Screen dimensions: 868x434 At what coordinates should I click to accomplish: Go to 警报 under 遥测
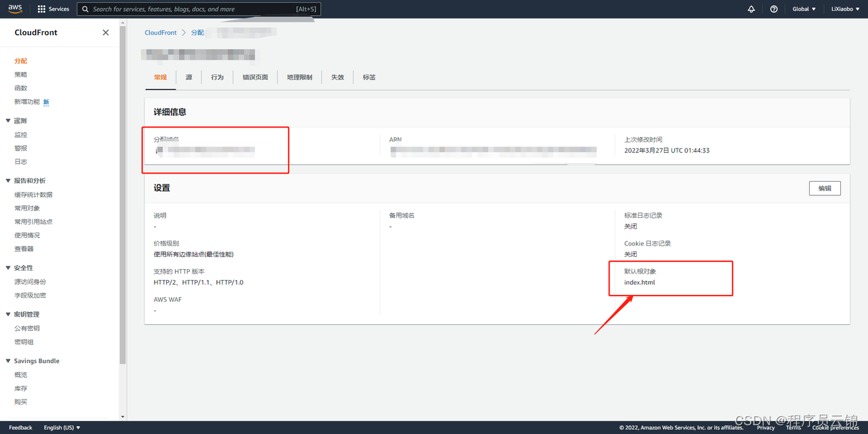click(x=21, y=149)
